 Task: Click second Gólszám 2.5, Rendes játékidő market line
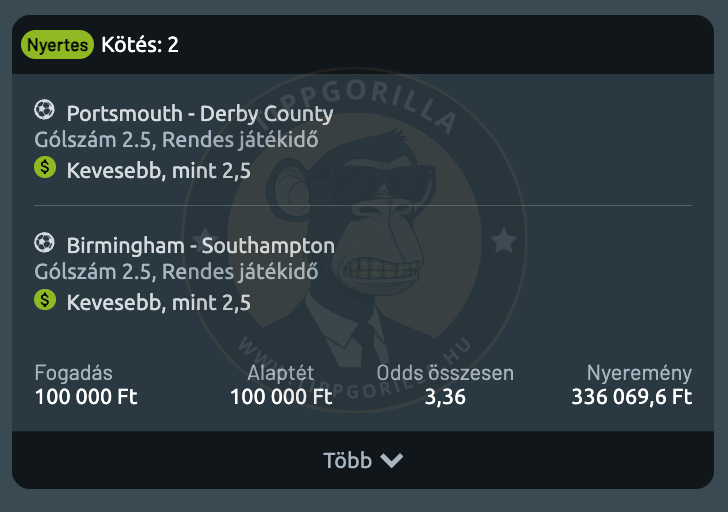tap(176, 272)
